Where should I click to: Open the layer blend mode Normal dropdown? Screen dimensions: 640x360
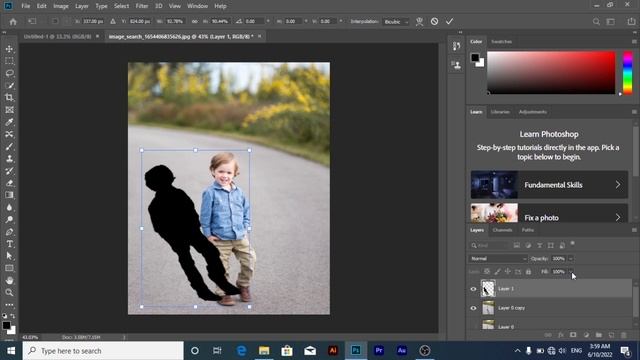coord(498,258)
